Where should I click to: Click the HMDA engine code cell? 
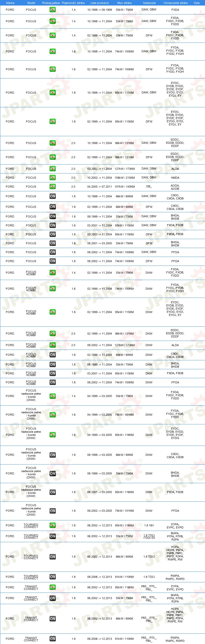point(175,178)
